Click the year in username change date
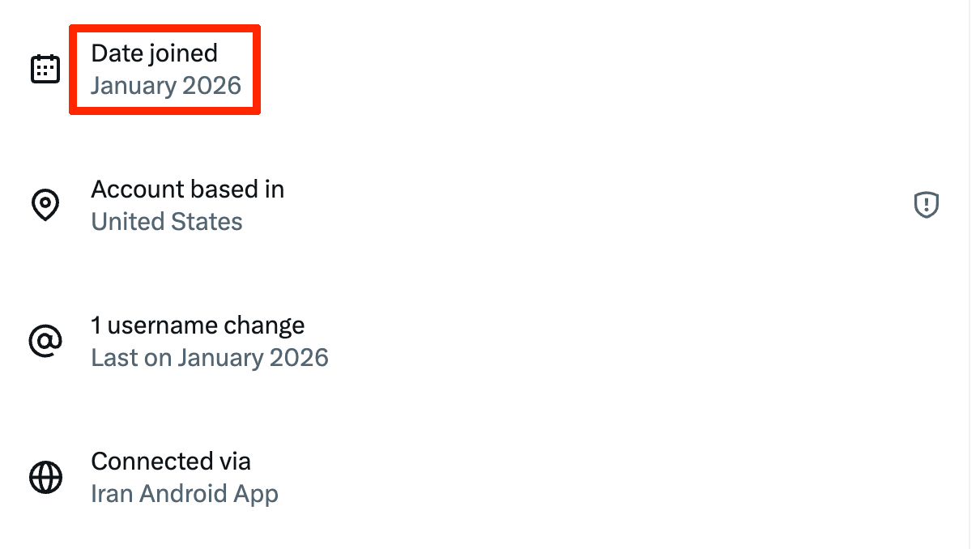 click(300, 358)
